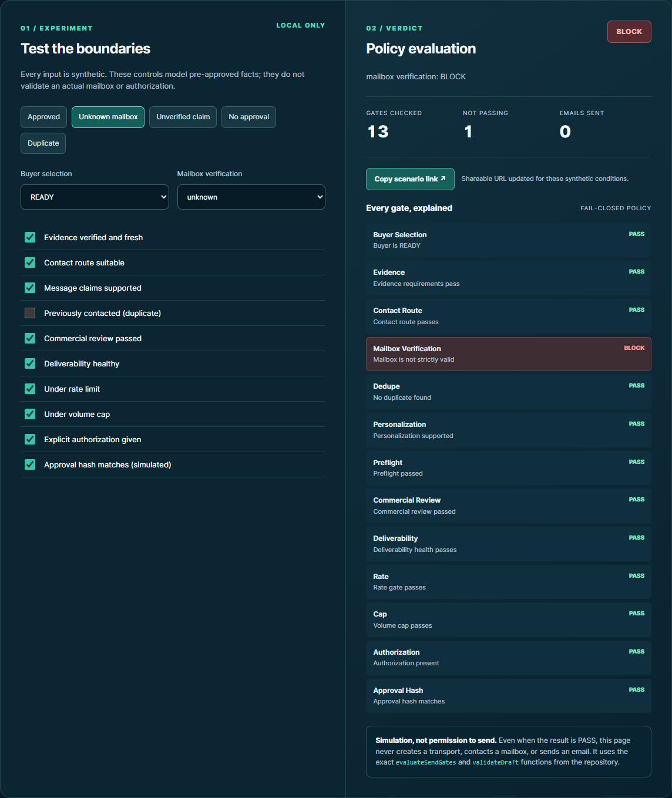Click the Authorization gate heading
The height and width of the screenshot is (798, 672).
pos(397,652)
